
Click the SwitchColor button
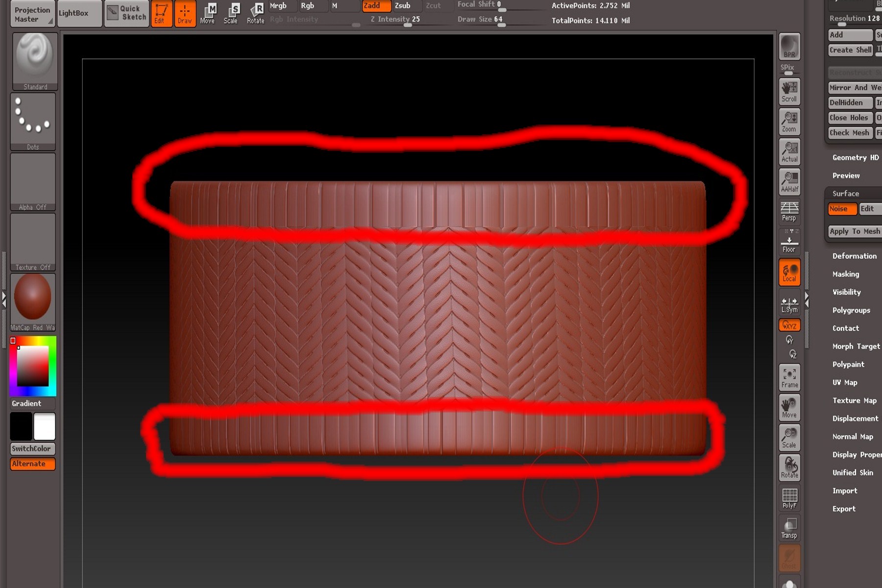click(x=33, y=449)
